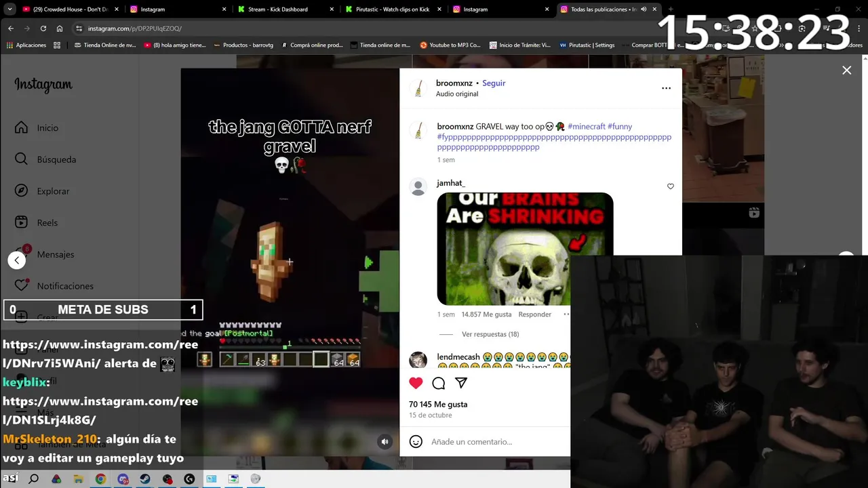Click the Minecraft video to pause
The height and width of the screenshot is (488, 868).
pos(290,262)
